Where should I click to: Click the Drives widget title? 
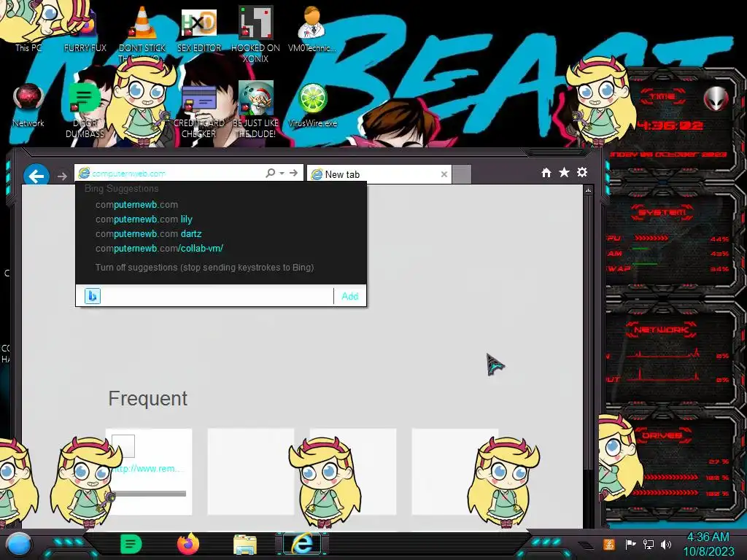tap(662, 435)
